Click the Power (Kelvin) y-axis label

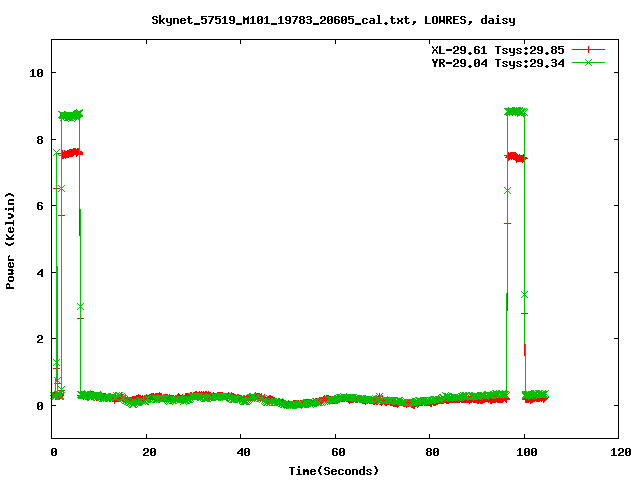pyautogui.click(x=10, y=241)
